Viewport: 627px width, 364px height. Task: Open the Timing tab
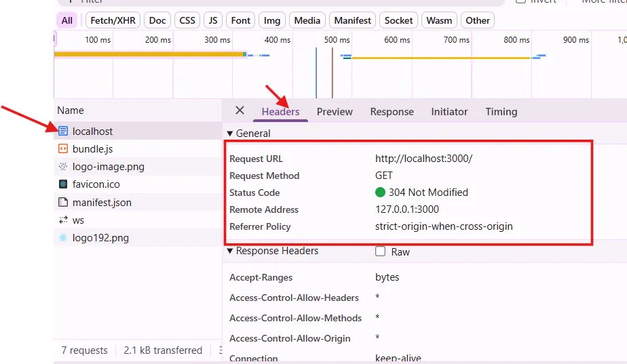point(501,112)
